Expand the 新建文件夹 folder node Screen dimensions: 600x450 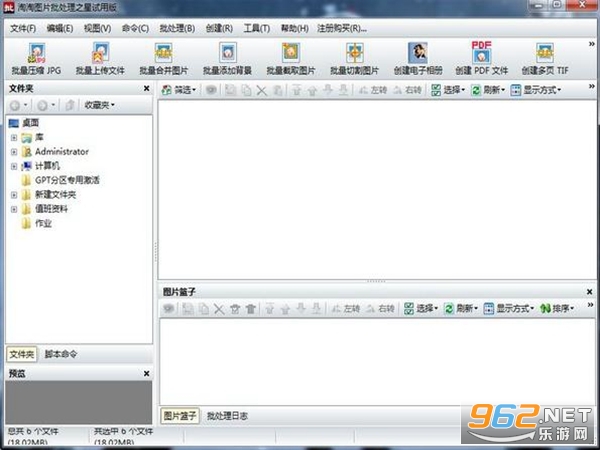(14, 195)
